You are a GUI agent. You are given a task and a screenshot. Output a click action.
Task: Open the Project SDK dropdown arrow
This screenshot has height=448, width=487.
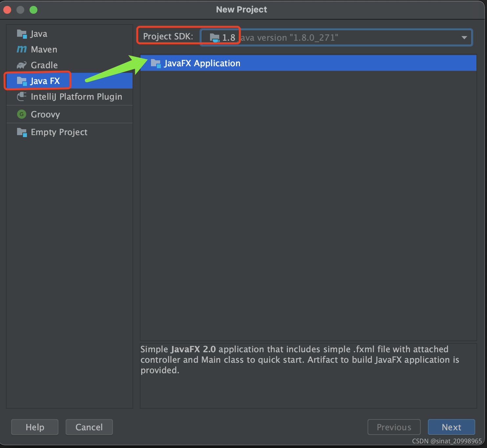tap(464, 37)
